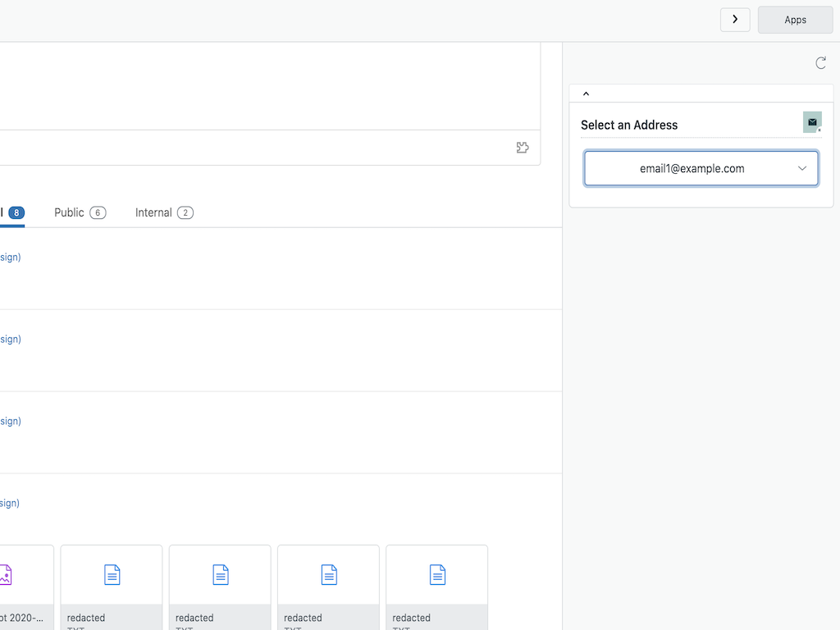Click the last redacted TXT document icon

pos(436,575)
